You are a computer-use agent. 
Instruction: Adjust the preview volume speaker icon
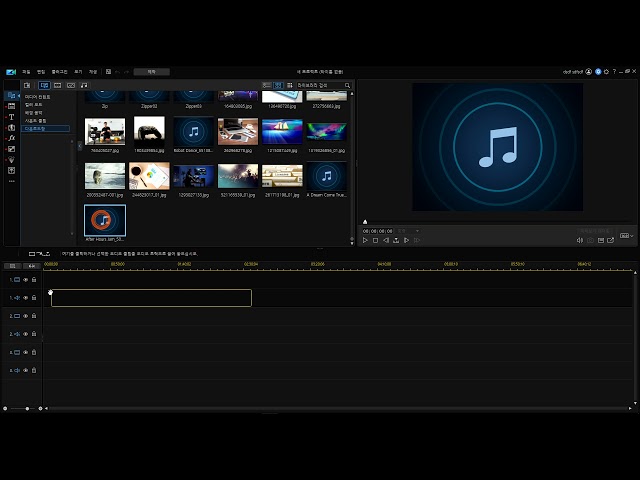click(x=580, y=240)
